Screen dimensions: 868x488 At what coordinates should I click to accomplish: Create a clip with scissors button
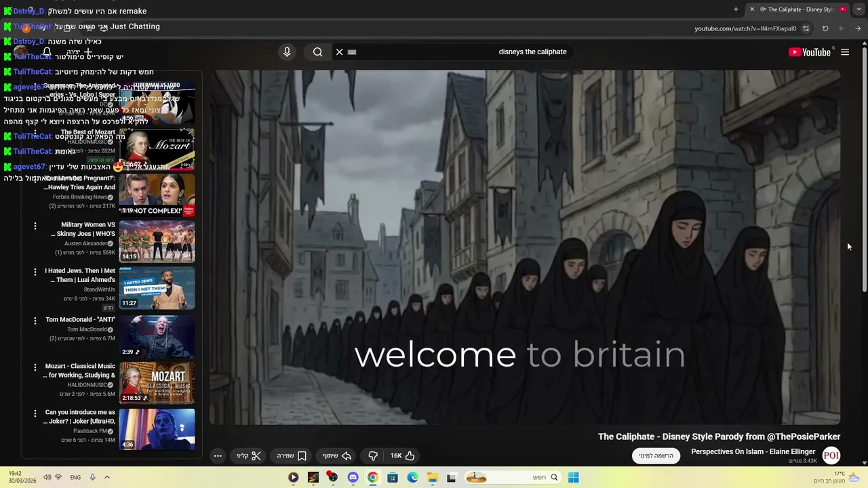(248, 456)
